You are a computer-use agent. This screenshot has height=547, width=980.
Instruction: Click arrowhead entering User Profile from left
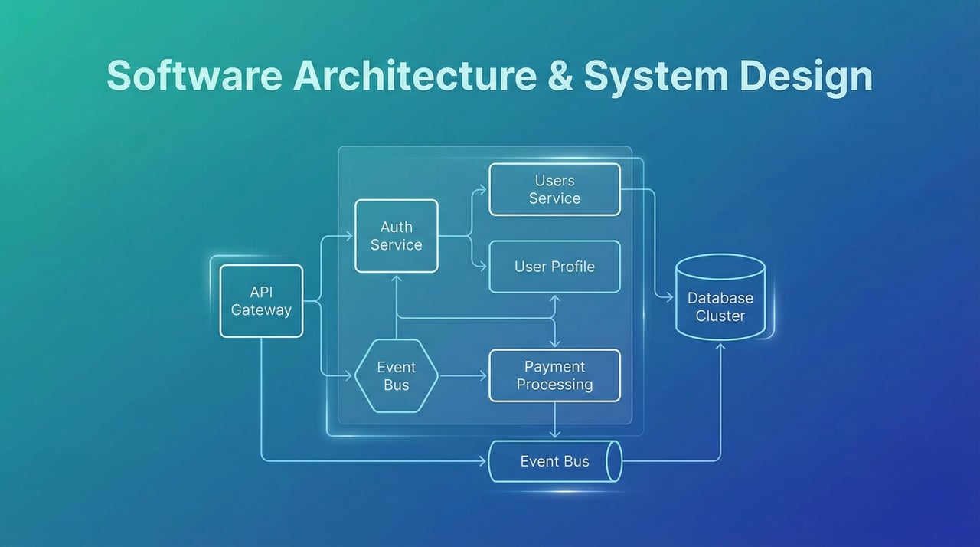pyautogui.click(x=482, y=267)
